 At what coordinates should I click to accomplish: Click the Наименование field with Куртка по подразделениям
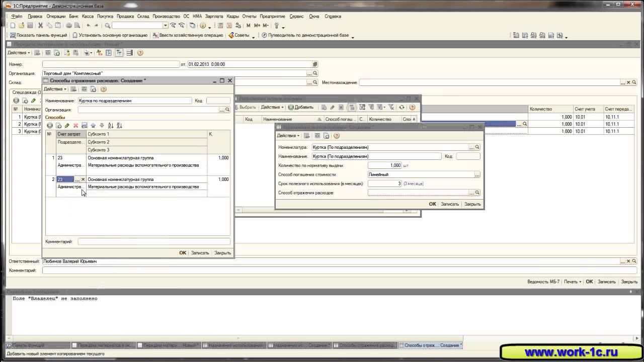(134, 101)
